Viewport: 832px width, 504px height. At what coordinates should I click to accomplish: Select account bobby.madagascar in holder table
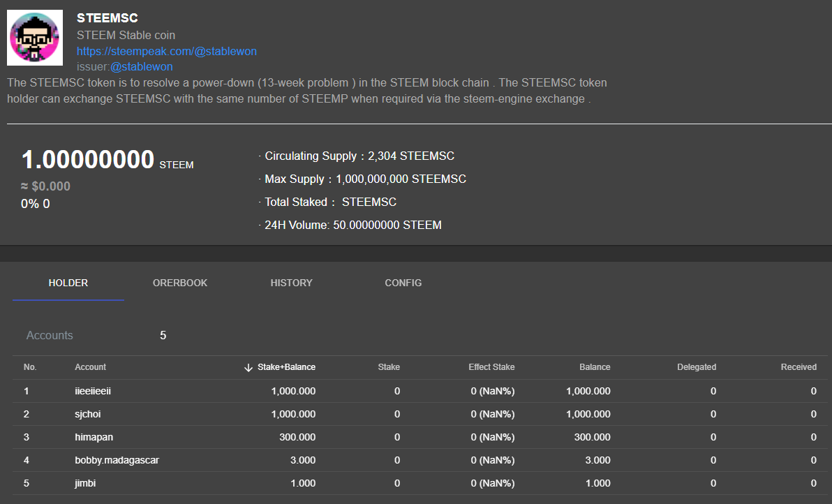click(x=117, y=460)
